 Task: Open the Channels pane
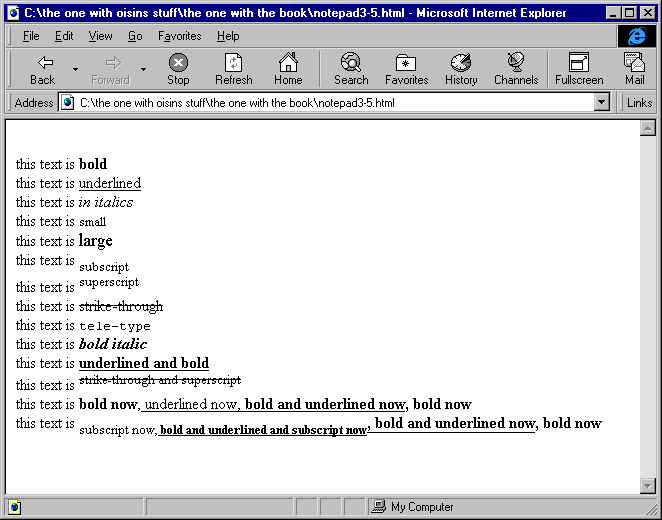pos(516,69)
